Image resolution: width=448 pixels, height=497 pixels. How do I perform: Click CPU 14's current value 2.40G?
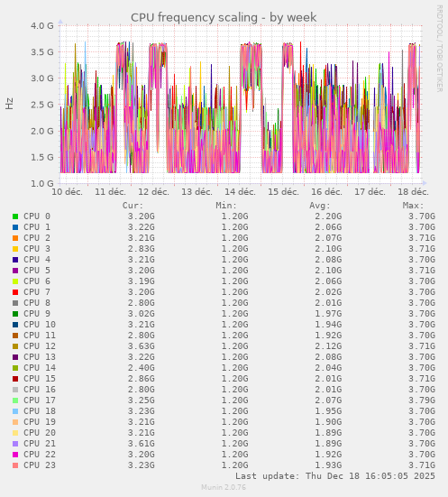(x=142, y=368)
